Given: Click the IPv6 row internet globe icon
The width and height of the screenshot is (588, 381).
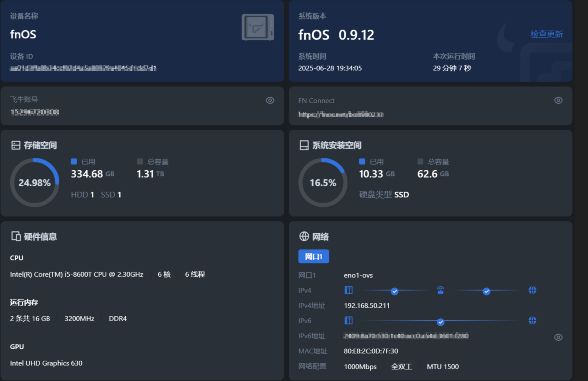Looking at the screenshot, I should pyautogui.click(x=532, y=320).
